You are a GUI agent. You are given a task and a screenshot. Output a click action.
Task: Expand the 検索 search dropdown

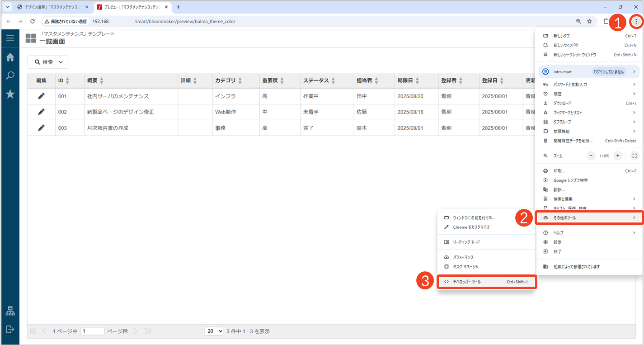(x=48, y=62)
